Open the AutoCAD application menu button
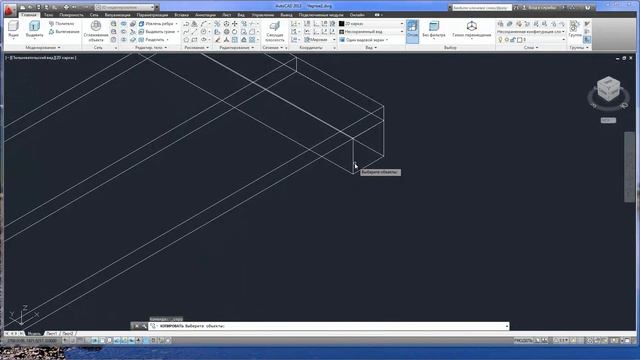Screen dimensions: 640x360 pyautogui.click(x=10, y=10)
